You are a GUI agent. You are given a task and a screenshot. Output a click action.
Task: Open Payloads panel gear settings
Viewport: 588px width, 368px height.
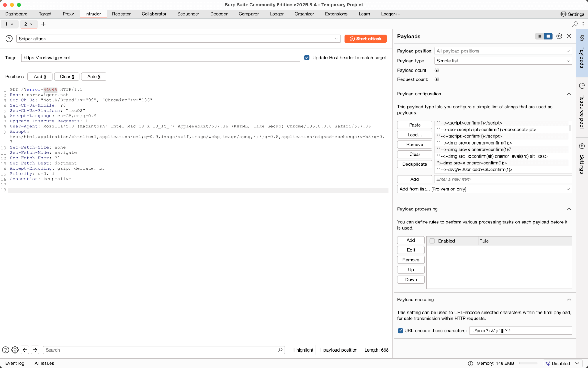(x=559, y=36)
